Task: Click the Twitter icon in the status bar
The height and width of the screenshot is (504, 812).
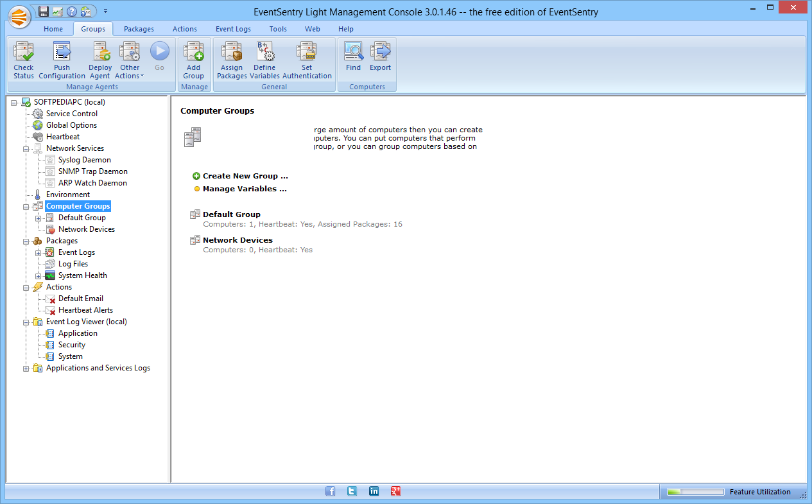Action: (352, 491)
